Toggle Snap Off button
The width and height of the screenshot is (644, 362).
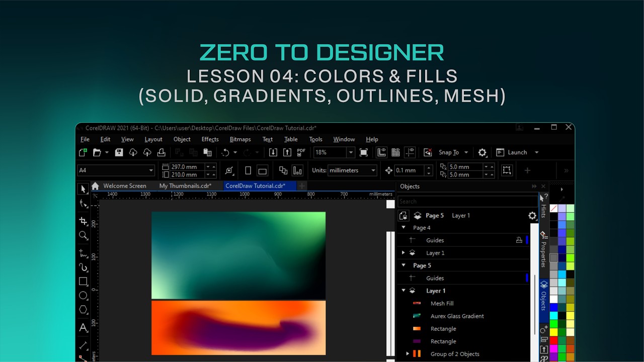point(428,152)
